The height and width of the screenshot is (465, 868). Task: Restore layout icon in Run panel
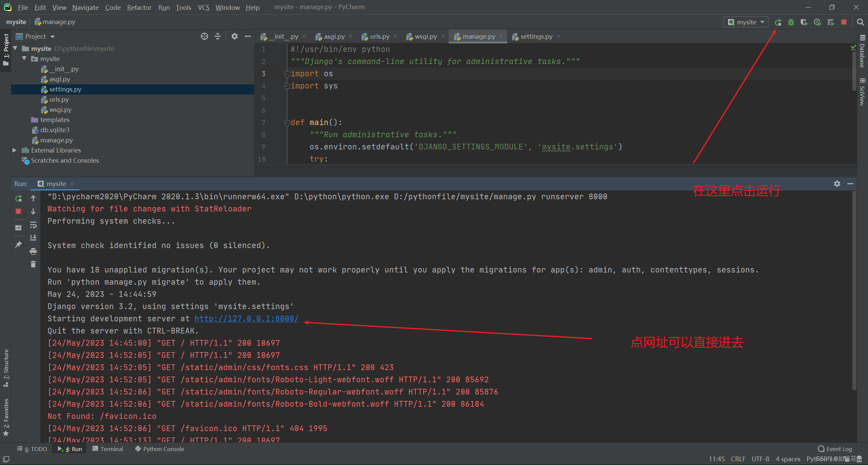[19, 227]
